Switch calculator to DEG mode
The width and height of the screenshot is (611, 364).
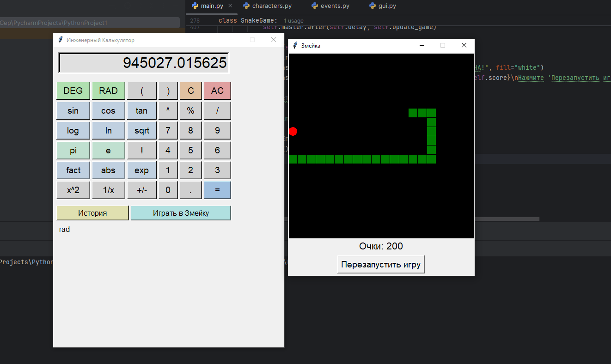tap(73, 91)
